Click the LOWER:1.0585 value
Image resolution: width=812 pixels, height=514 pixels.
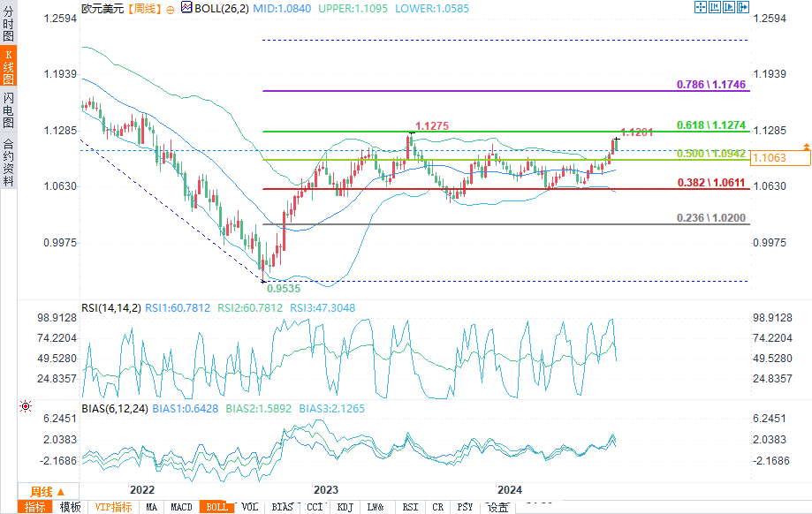[x=432, y=8]
